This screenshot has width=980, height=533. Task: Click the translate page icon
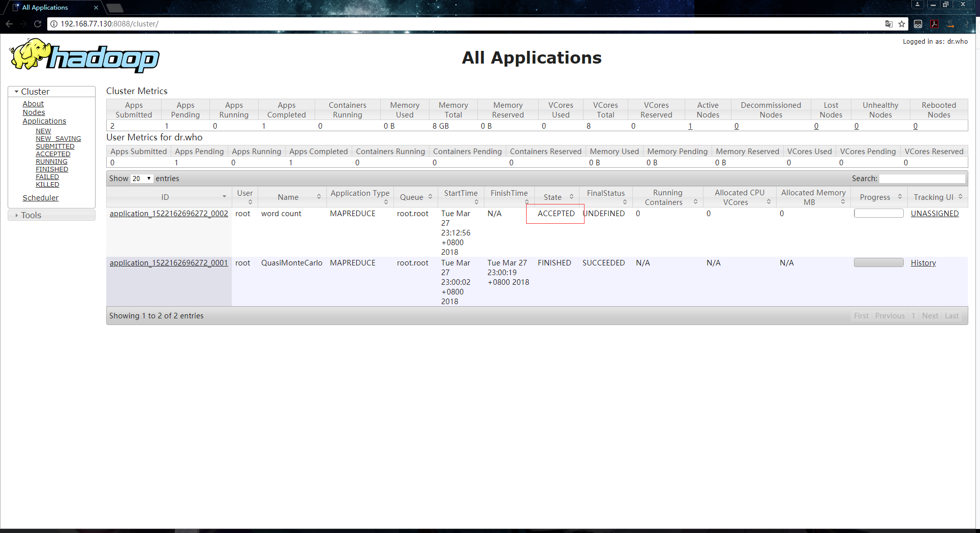click(889, 24)
